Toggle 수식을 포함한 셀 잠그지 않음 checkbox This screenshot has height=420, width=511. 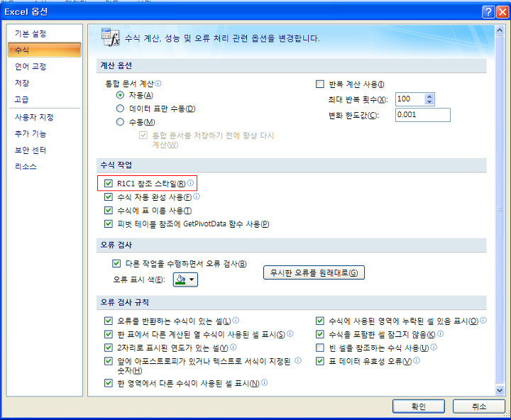(x=320, y=334)
